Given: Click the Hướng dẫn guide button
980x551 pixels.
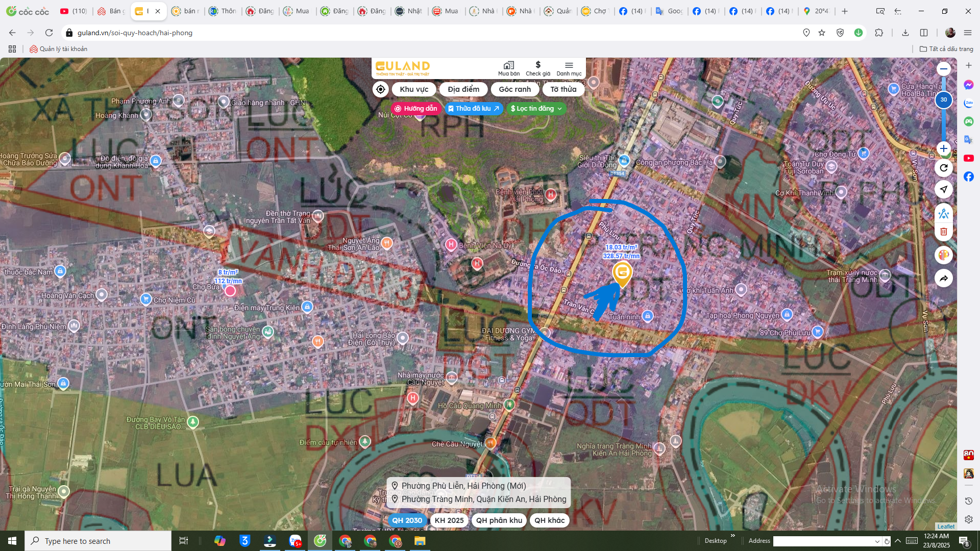Looking at the screenshot, I should point(415,109).
